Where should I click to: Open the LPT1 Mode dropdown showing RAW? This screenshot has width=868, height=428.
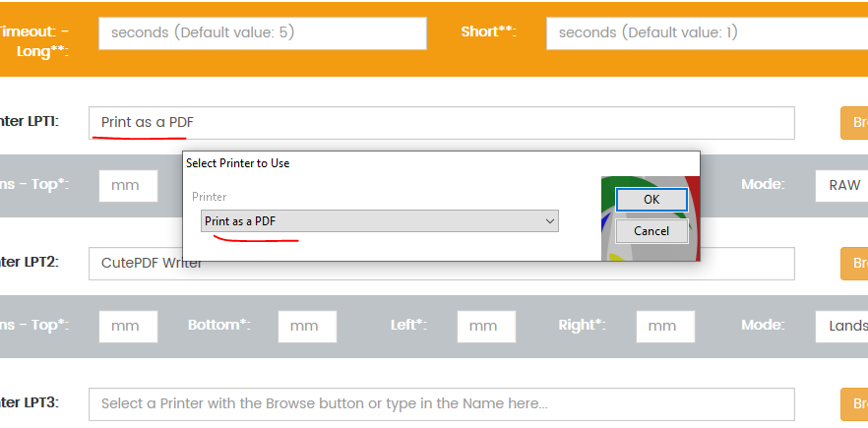841,186
